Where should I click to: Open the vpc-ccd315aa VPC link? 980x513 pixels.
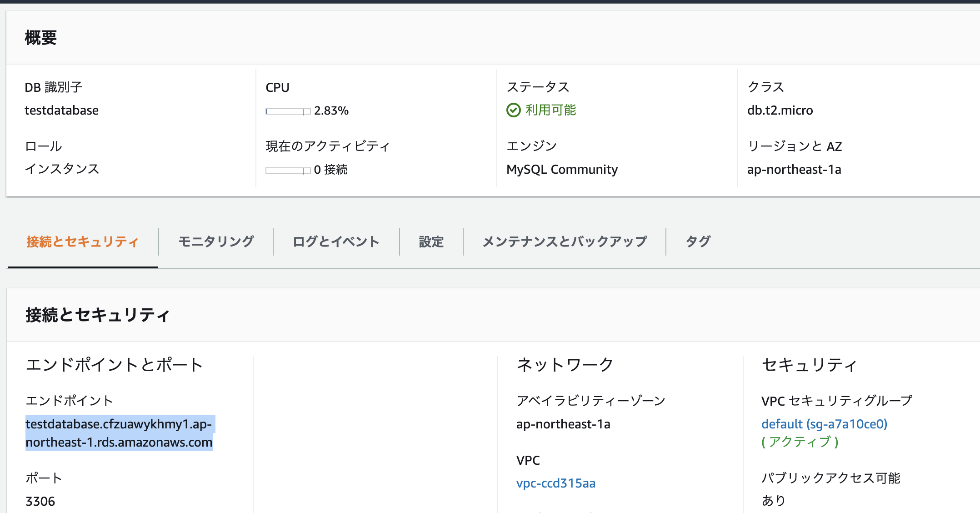coord(555,483)
